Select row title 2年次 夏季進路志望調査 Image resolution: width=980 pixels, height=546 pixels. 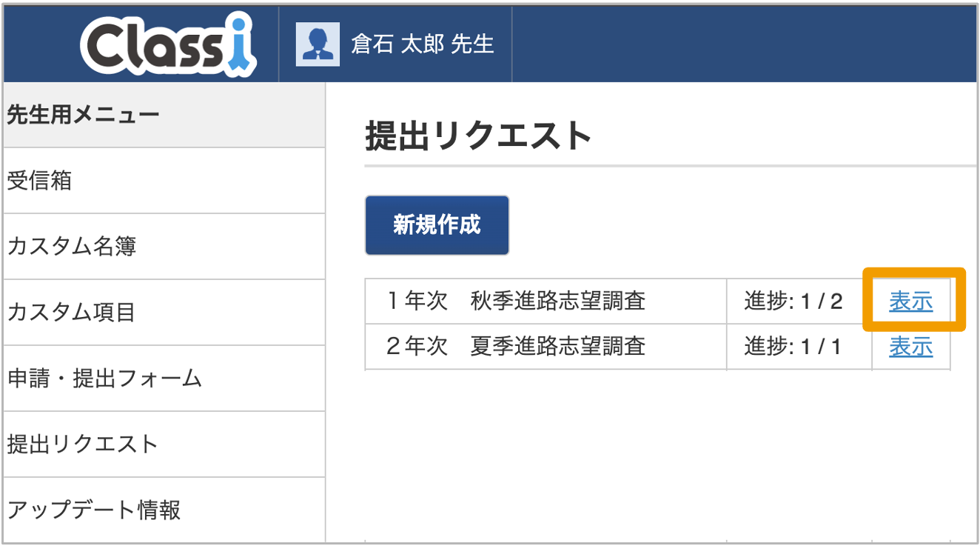pyautogui.click(x=516, y=346)
